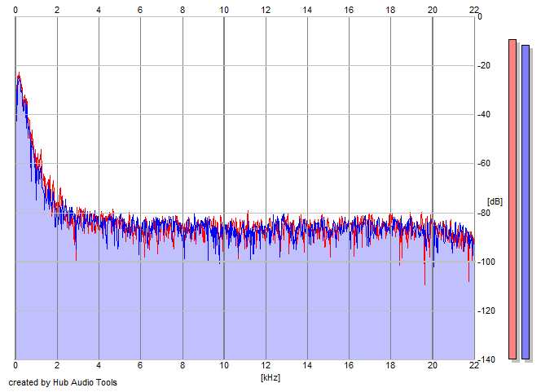Click the -60 dB axis value
Screen dimensions: 541x392
484,164
